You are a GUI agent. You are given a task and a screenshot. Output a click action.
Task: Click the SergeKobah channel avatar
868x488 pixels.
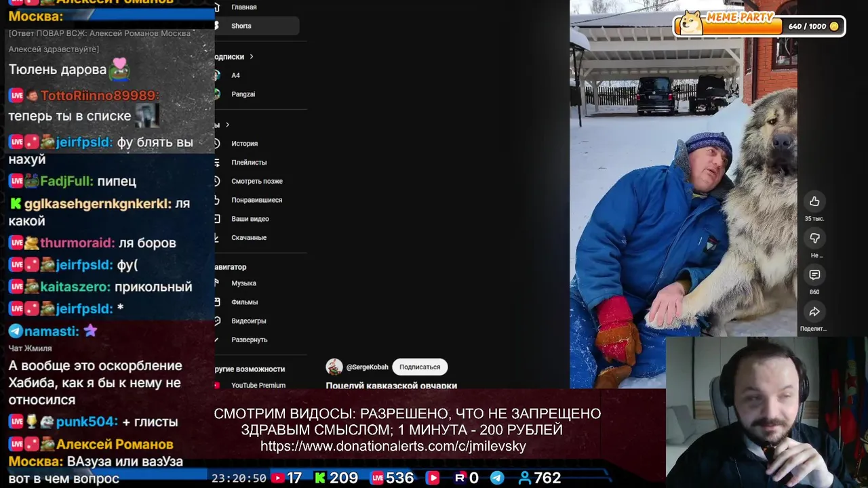tap(334, 367)
